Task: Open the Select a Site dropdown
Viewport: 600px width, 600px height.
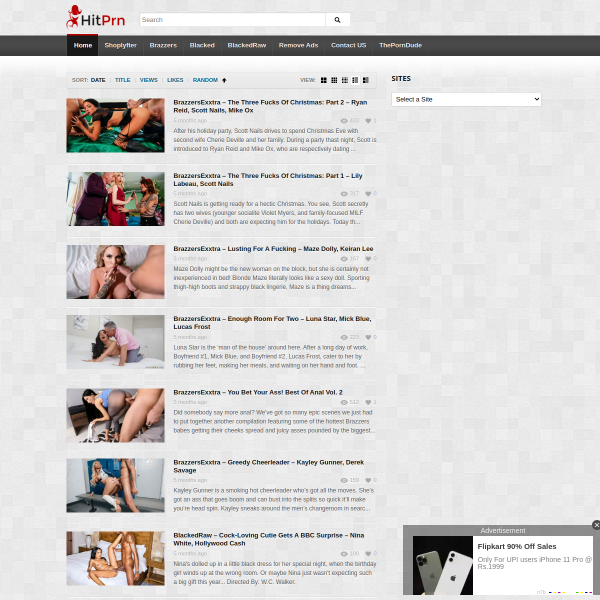Action: click(466, 99)
